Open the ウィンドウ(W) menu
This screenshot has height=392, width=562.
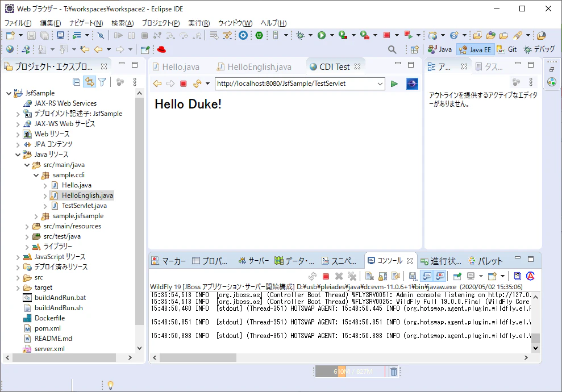pyautogui.click(x=235, y=23)
